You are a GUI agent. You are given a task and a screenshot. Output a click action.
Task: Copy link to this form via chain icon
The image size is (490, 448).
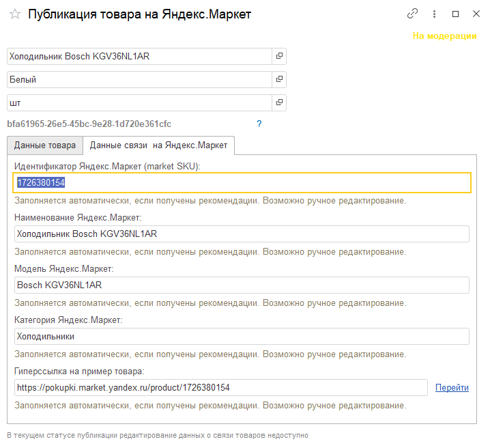[x=412, y=14]
